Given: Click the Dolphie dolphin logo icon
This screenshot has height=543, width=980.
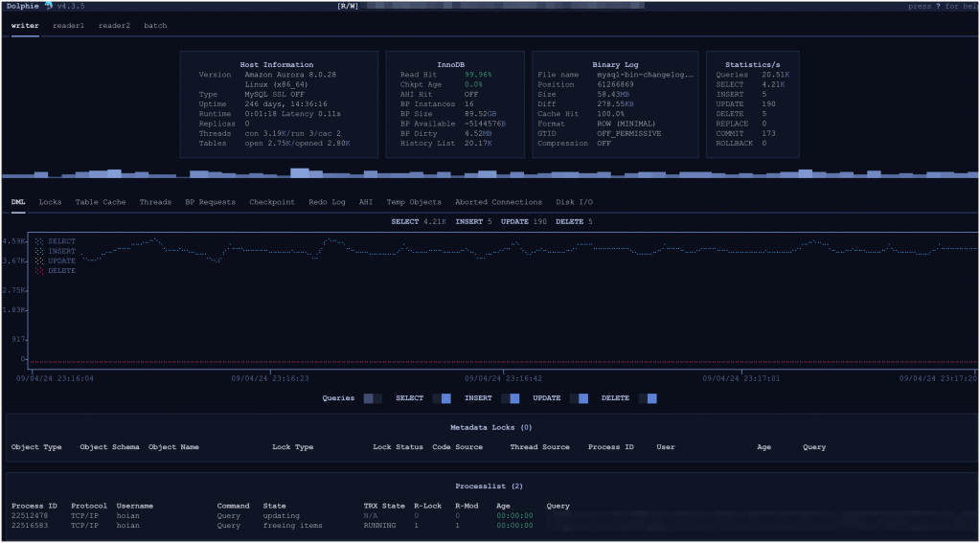Looking at the screenshot, I should point(48,6).
